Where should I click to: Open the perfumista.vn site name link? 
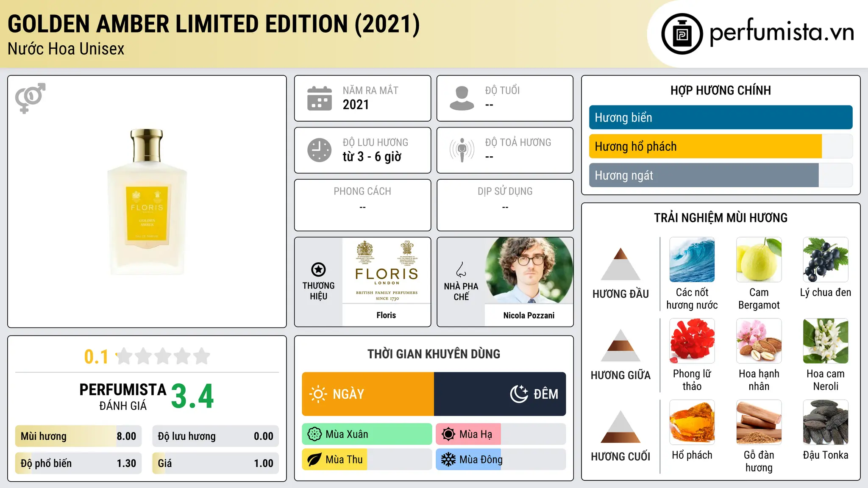(782, 33)
